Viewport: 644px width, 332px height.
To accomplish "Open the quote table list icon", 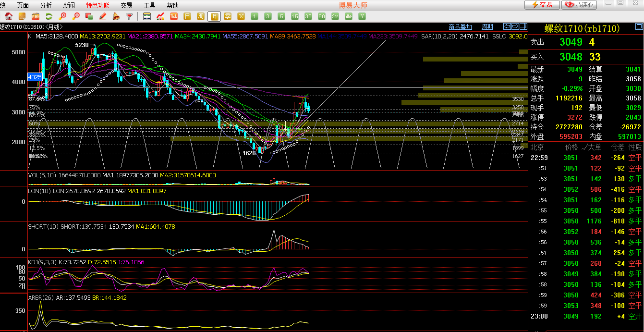I will point(147,16).
